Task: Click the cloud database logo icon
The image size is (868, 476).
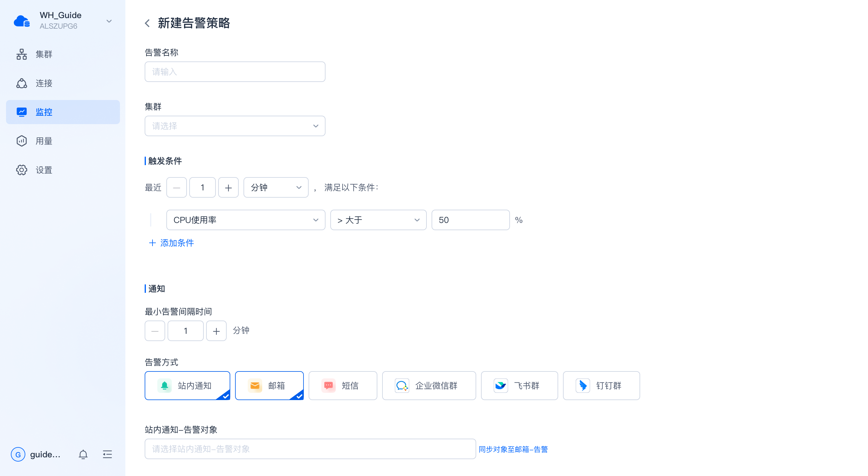Action: (x=22, y=21)
